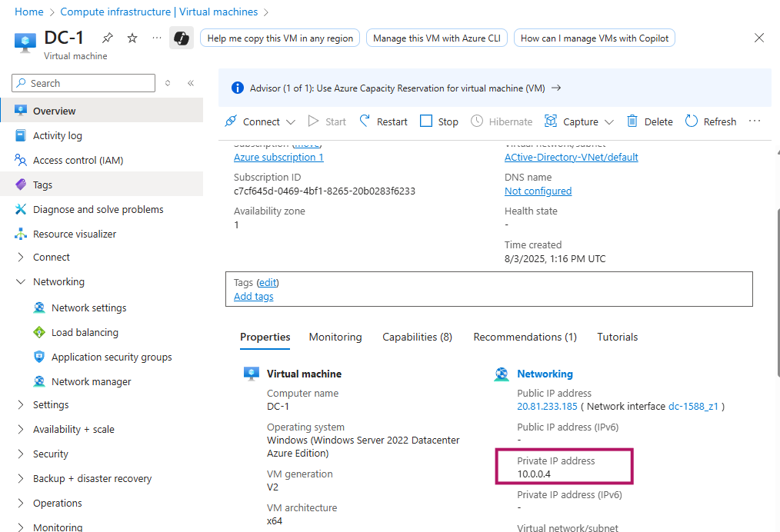Open the Networking properties heading link

tap(545, 374)
